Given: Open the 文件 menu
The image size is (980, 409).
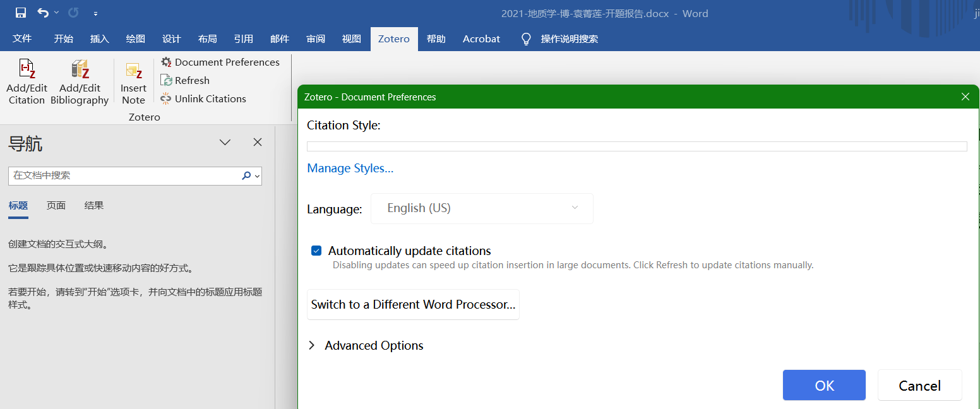Looking at the screenshot, I should click(22, 39).
